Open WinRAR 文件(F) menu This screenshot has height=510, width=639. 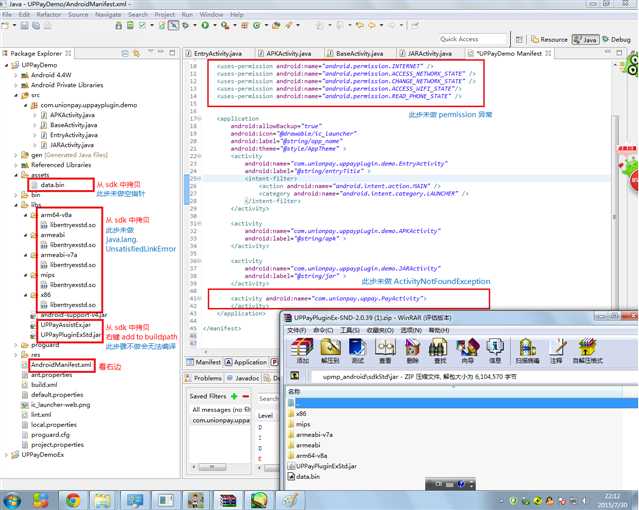(x=298, y=330)
